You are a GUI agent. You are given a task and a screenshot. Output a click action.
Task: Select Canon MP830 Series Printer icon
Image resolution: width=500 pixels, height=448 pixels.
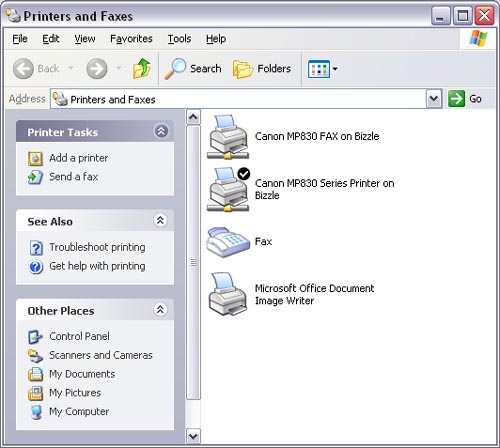pos(228,189)
